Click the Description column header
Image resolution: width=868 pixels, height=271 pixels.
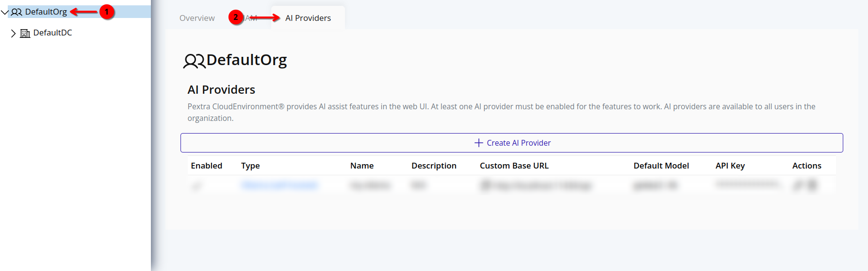click(x=434, y=166)
